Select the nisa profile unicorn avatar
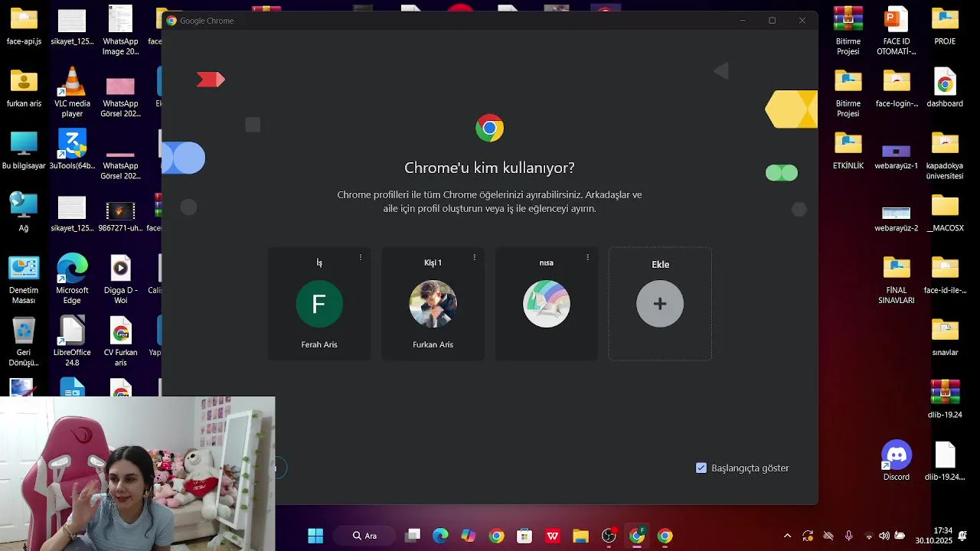980x551 pixels. 547,304
